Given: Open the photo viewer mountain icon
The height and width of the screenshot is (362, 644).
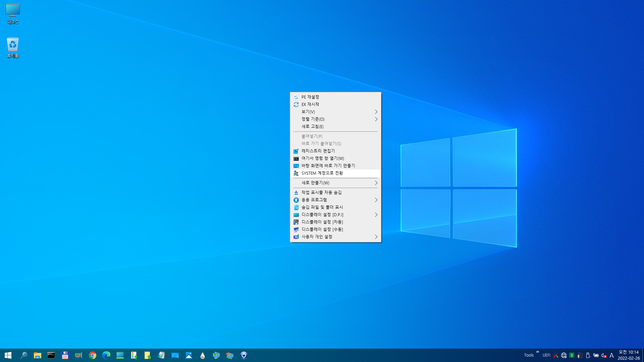Looking at the screenshot, I should 189,355.
